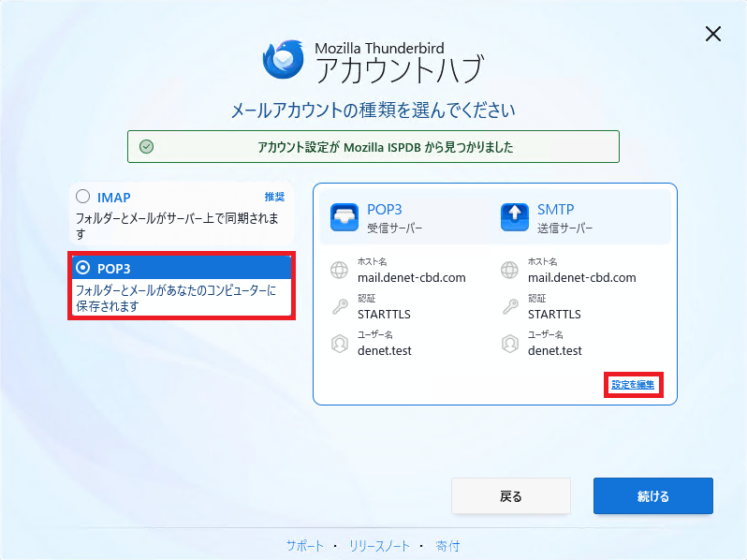747x560 pixels.
Task: Click IMAP description フォルダーとメールがサーバー上で同期されます
Action: click(x=177, y=226)
